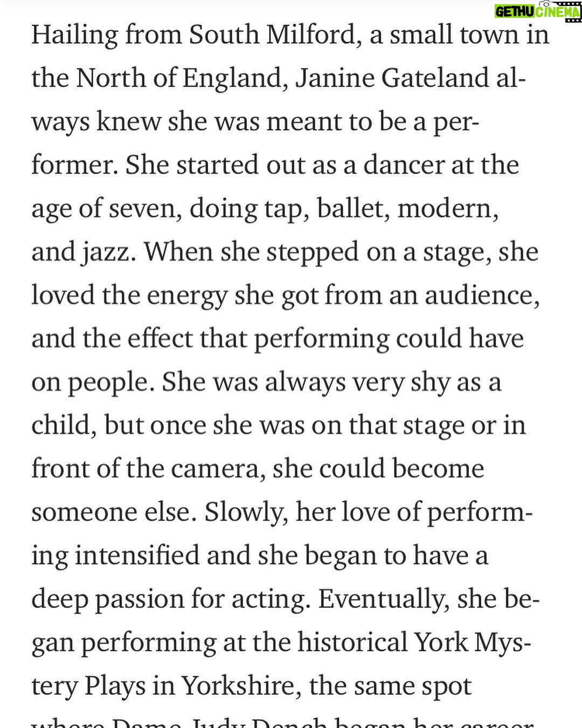Image resolution: width=582 pixels, height=728 pixels.
Task: Click the word 'intensified' in the paragraph
Action: tap(137, 555)
